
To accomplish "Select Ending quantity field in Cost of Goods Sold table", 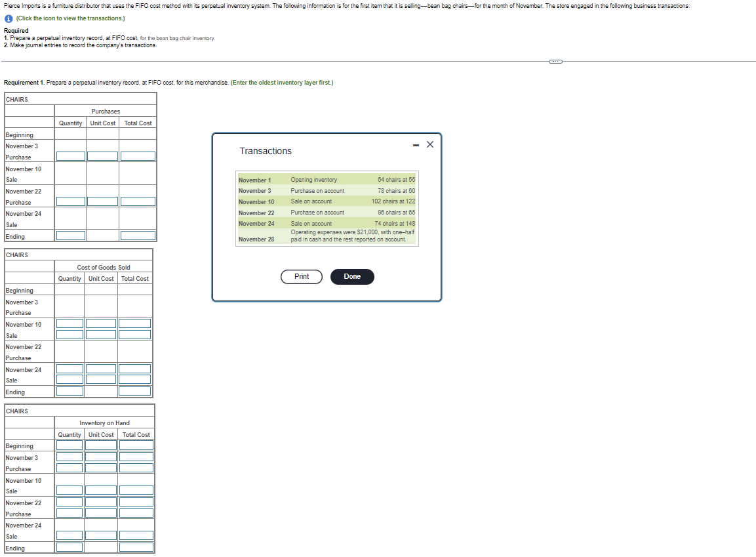I will pos(70,391).
